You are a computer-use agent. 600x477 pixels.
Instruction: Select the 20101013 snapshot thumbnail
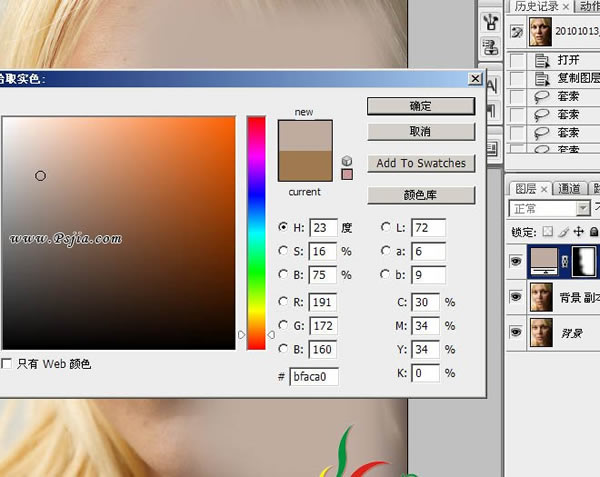[x=540, y=32]
